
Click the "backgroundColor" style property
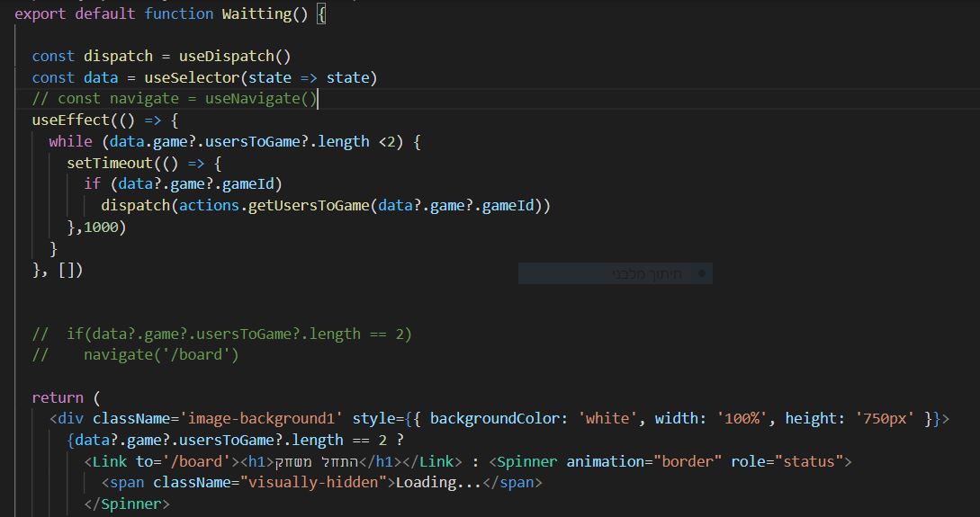[x=494, y=419]
